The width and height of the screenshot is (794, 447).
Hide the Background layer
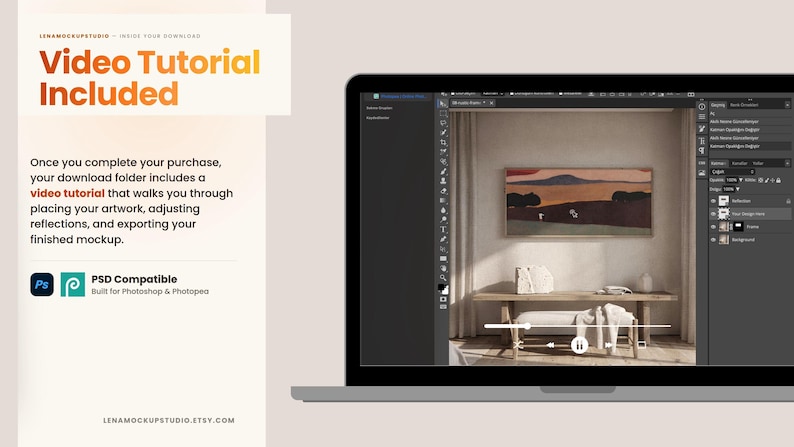pyautogui.click(x=713, y=239)
